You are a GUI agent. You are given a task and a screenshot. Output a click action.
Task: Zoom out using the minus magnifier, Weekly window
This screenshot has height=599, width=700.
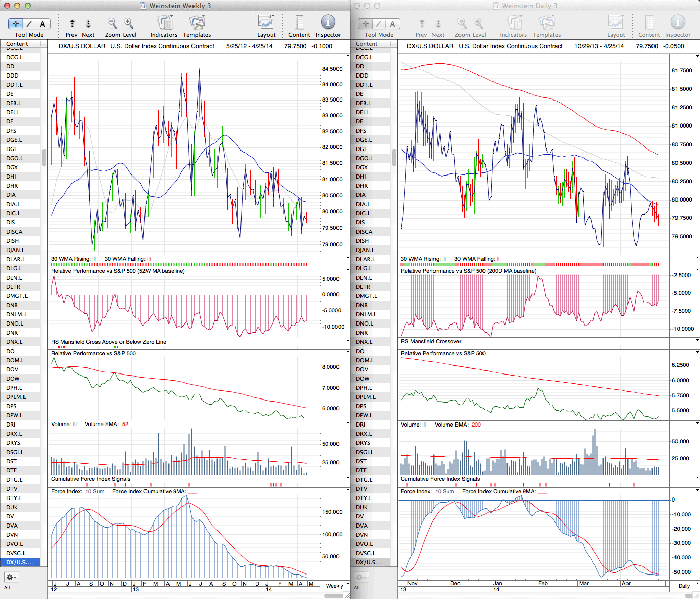(112, 23)
